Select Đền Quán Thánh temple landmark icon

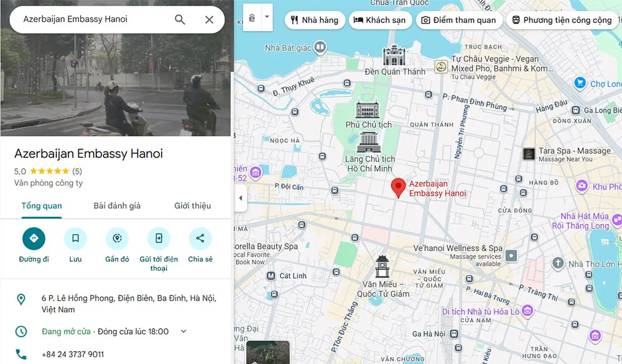coord(394,56)
